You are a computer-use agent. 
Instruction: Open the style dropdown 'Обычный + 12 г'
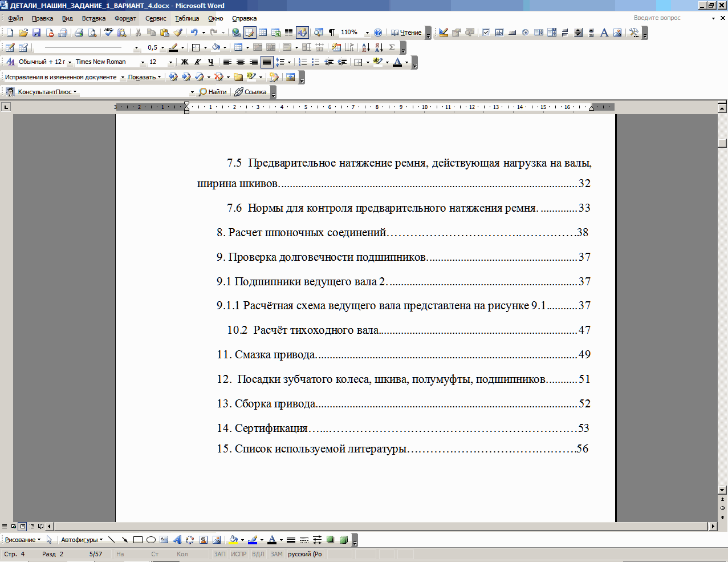tap(70, 62)
